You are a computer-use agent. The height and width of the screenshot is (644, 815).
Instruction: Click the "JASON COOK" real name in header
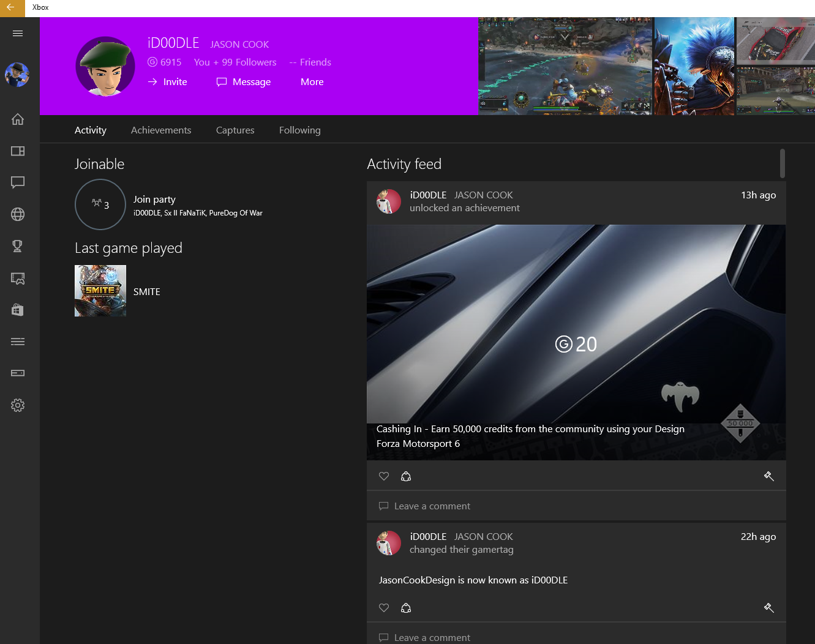click(239, 45)
